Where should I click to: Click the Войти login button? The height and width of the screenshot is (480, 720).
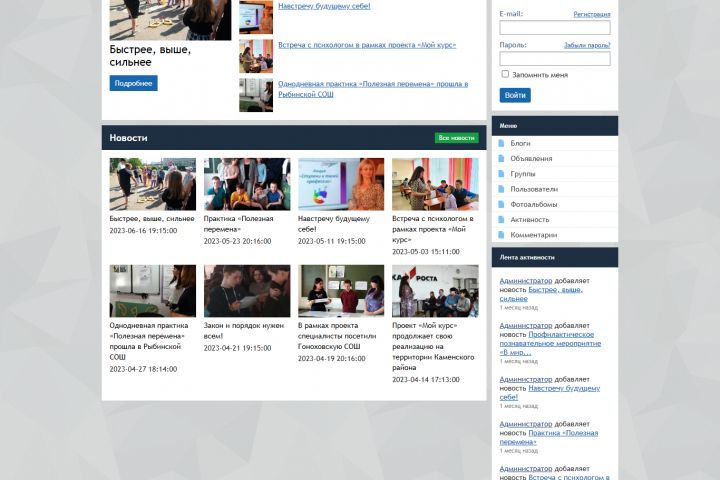click(515, 95)
